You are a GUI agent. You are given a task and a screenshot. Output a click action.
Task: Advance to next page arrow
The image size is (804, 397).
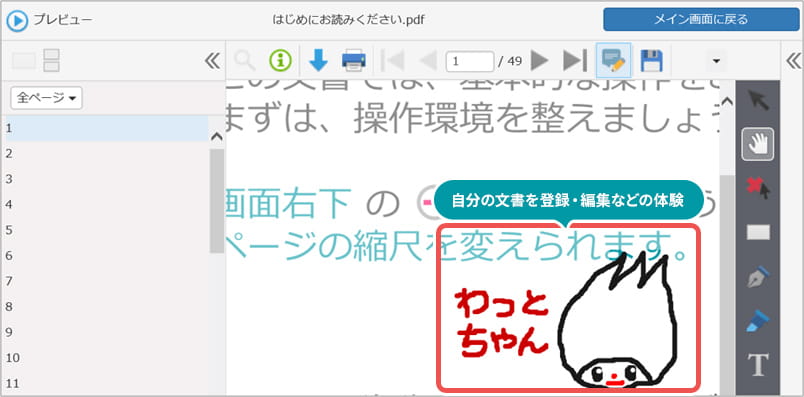(x=539, y=61)
